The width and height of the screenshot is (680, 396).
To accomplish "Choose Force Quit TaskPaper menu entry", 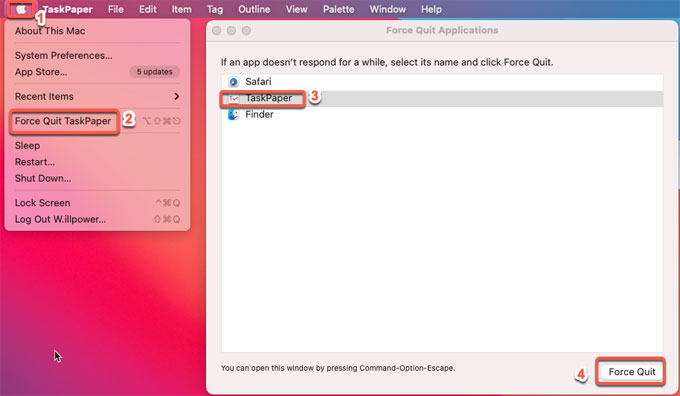I will click(x=97, y=121).
